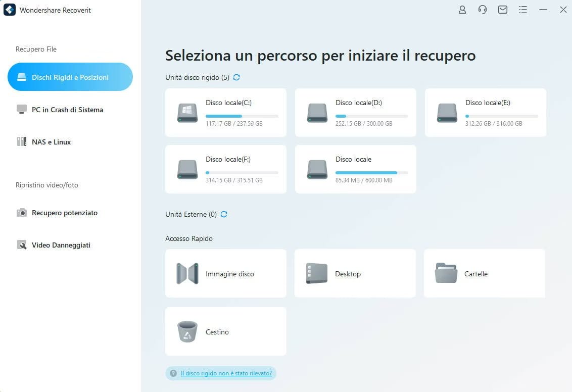This screenshot has width=572, height=392.
Task: Select the 600 MB Disco locale partition
Action: (355, 169)
